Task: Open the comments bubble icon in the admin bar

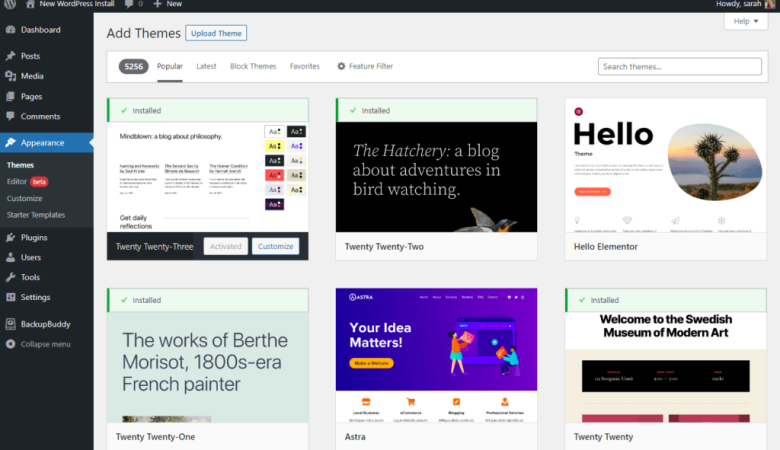Action: (128, 4)
